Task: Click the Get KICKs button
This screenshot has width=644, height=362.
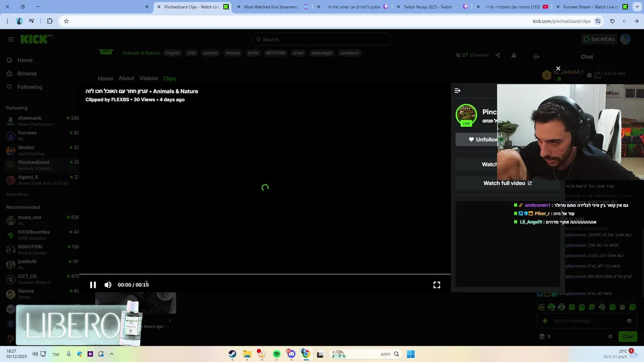Action: 599,39
